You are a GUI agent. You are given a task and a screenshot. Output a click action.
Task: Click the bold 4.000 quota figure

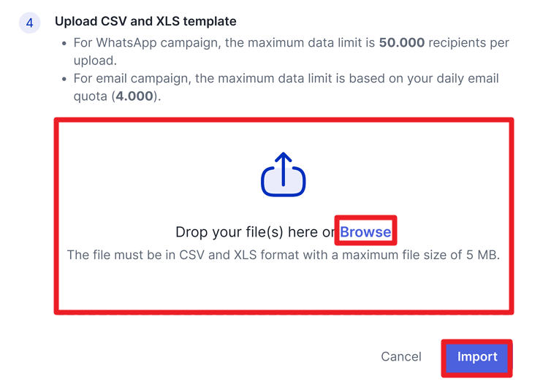(134, 96)
